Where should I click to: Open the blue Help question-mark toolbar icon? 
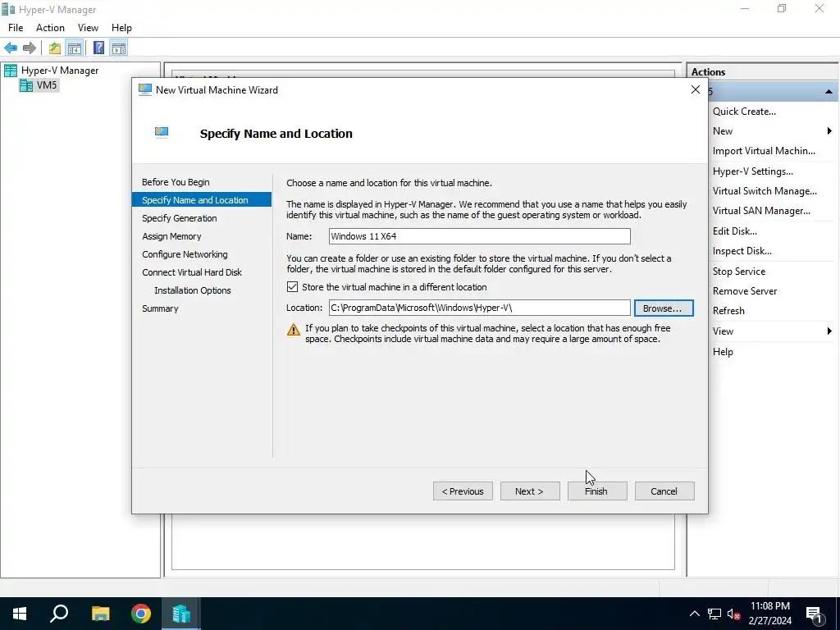click(x=99, y=48)
